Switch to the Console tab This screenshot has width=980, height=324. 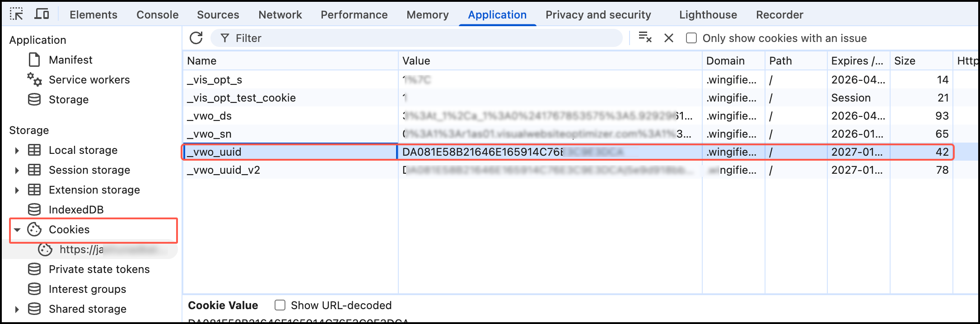[x=157, y=15]
